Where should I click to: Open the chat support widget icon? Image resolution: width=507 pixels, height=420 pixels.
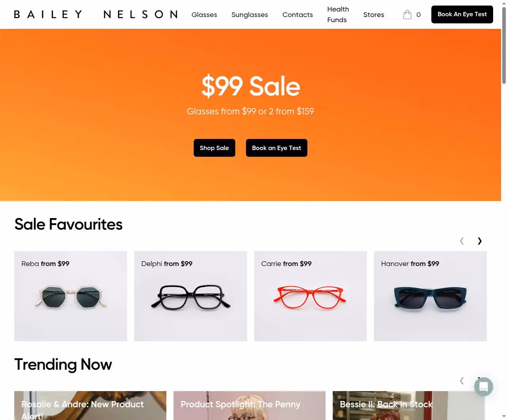pyautogui.click(x=484, y=386)
